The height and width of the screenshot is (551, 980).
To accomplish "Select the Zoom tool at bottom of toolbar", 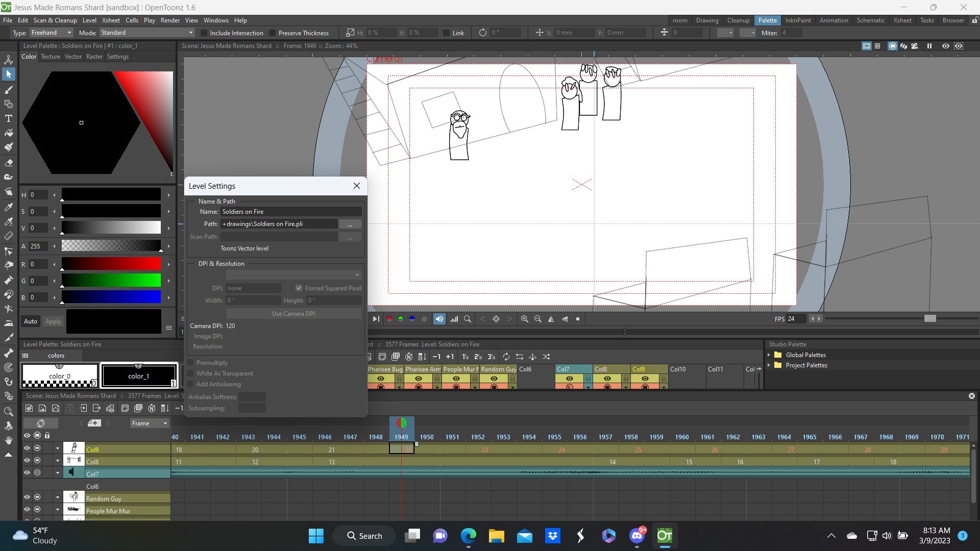I will (x=9, y=412).
